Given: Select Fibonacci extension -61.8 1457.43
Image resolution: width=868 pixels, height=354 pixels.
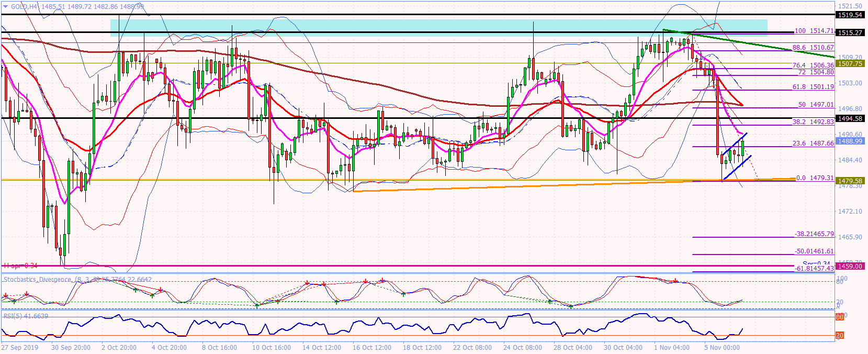Looking at the screenshot, I should [x=814, y=269].
